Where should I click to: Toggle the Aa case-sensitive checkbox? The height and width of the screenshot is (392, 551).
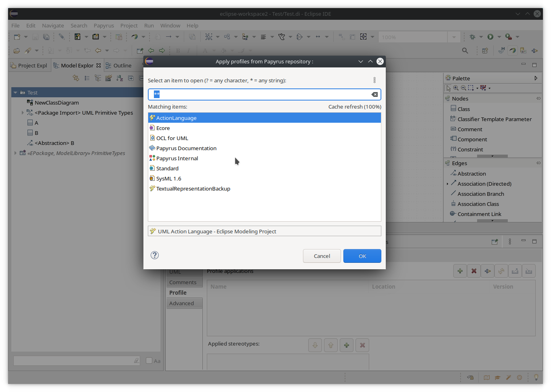[x=149, y=361]
